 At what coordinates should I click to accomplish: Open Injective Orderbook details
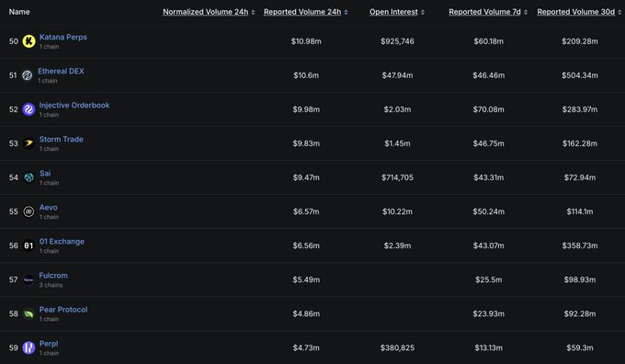click(x=74, y=106)
